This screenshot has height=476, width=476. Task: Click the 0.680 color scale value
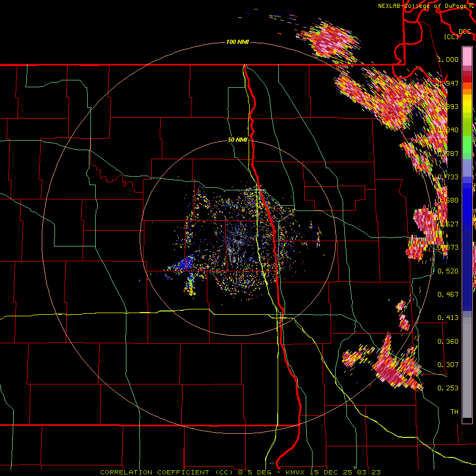(x=448, y=200)
